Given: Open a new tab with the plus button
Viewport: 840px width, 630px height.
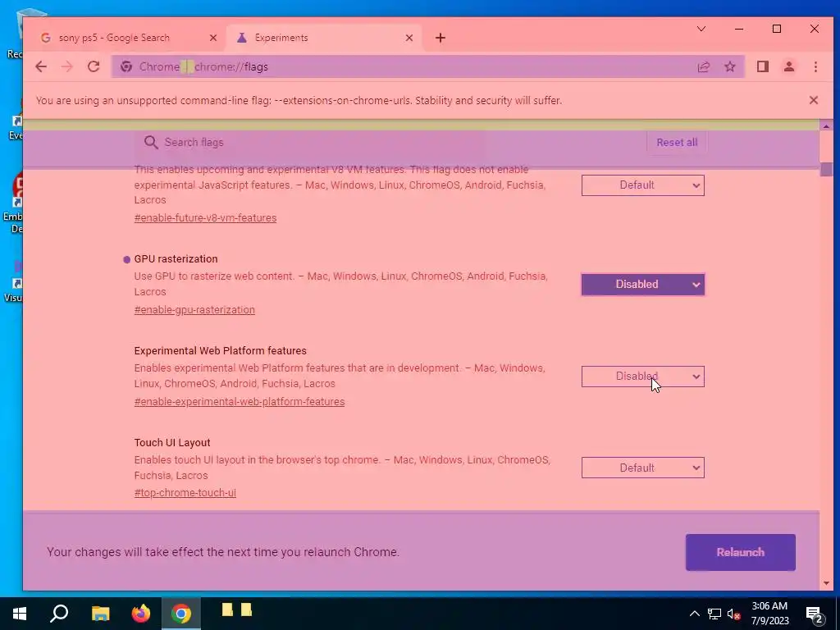Looking at the screenshot, I should pyautogui.click(x=441, y=38).
